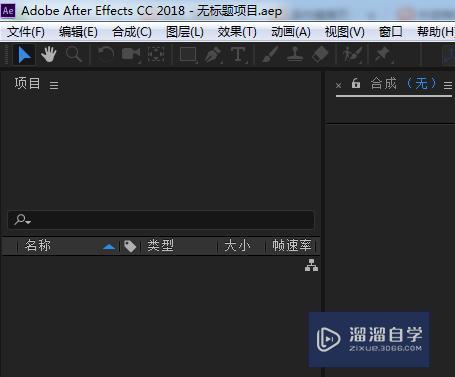This screenshot has height=377, width=455.
Task: Select the Eraser tool
Action: (320, 54)
